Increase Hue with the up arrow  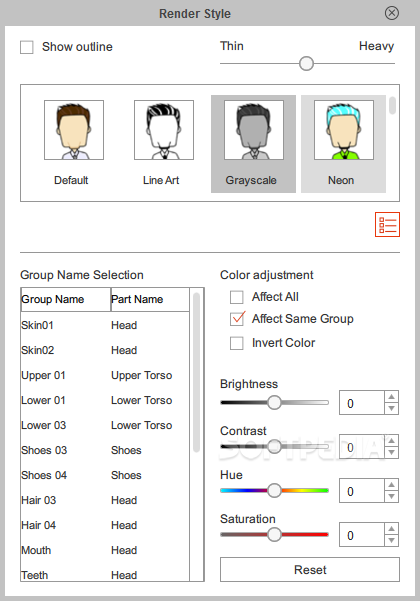tap(391, 485)
